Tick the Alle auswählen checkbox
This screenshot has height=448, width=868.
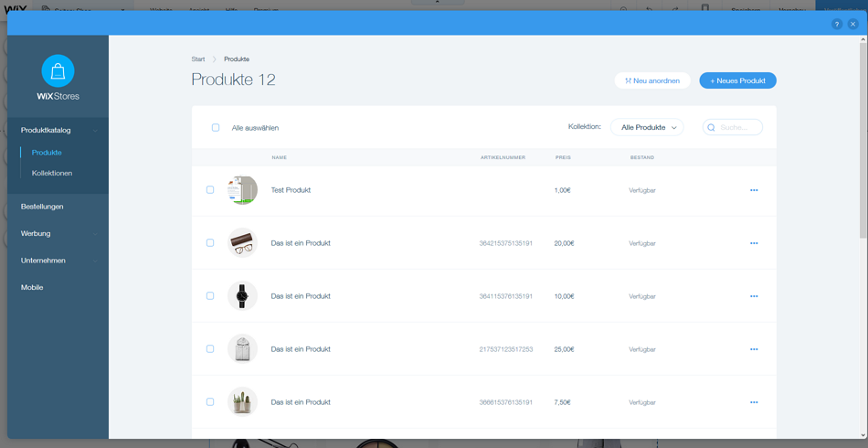click(216, 128)
